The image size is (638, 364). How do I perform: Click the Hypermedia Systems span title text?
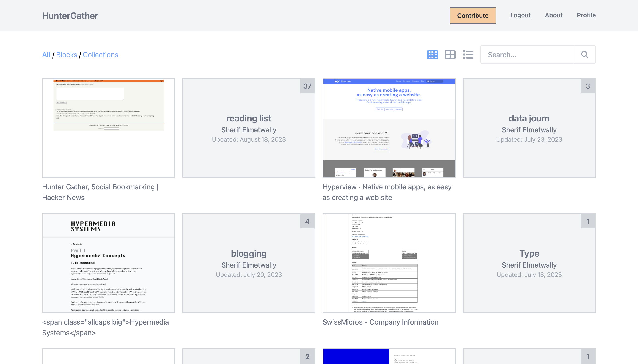click(105, 327)
